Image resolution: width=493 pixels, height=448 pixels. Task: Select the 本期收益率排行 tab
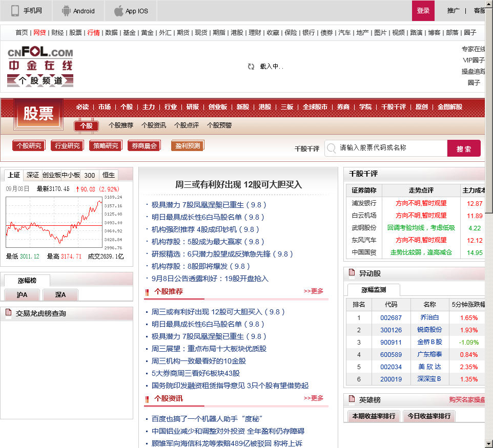coord(374,416)
